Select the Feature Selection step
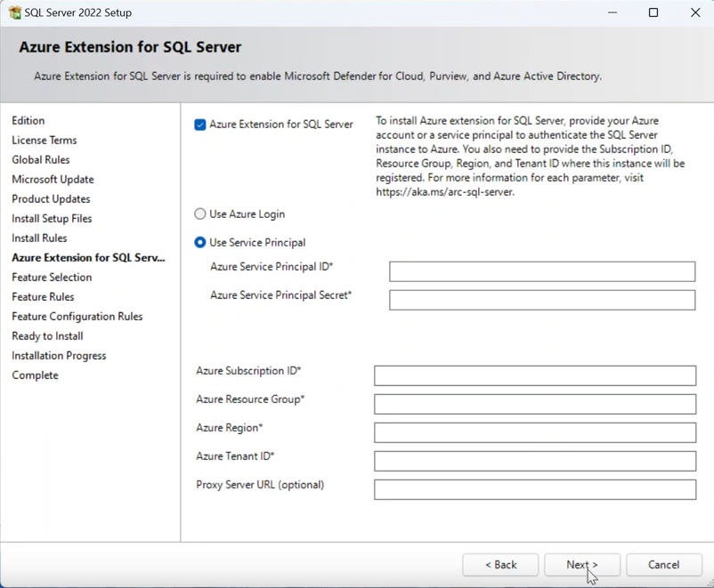 52,278
